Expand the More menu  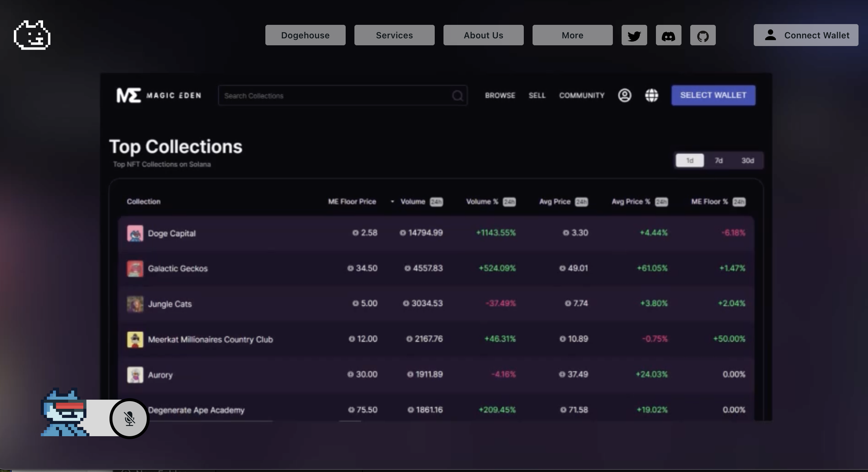[572, 35]
